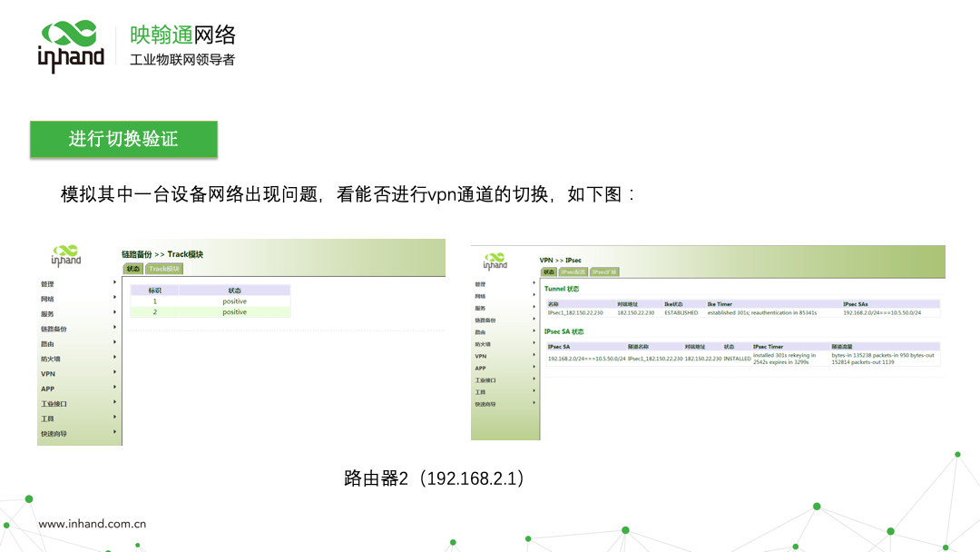The height and width of the screenshot is (552, 980).
Task: Select track row 2 positive status
Action: point(234,312)
